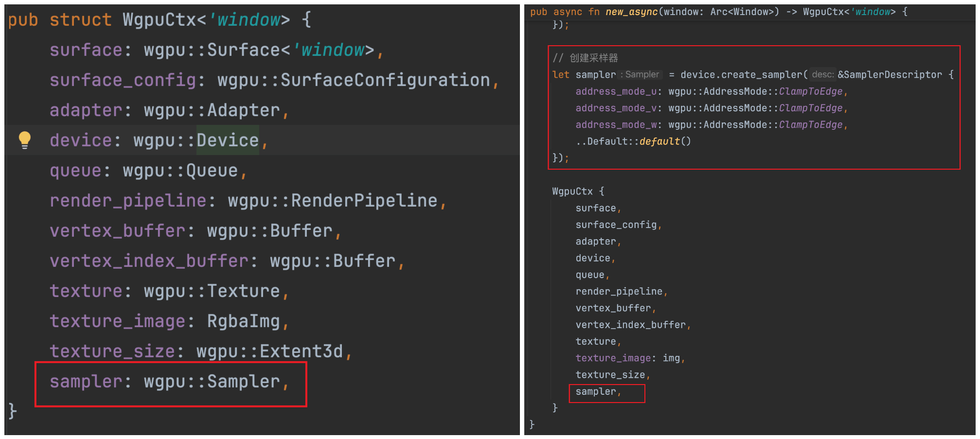Click the surface_config field in the struct
This screenshot has height=439, width=980.
click(274, 80)
